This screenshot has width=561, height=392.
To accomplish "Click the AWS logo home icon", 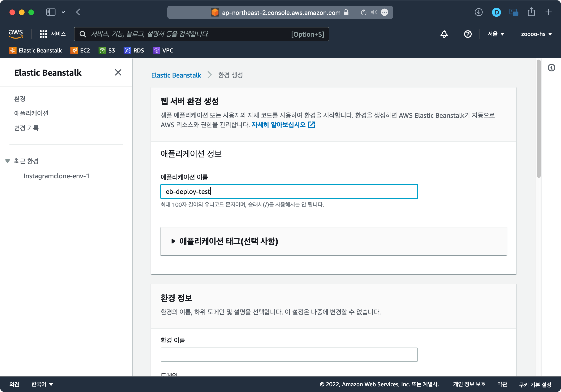I will pos(16,34).
